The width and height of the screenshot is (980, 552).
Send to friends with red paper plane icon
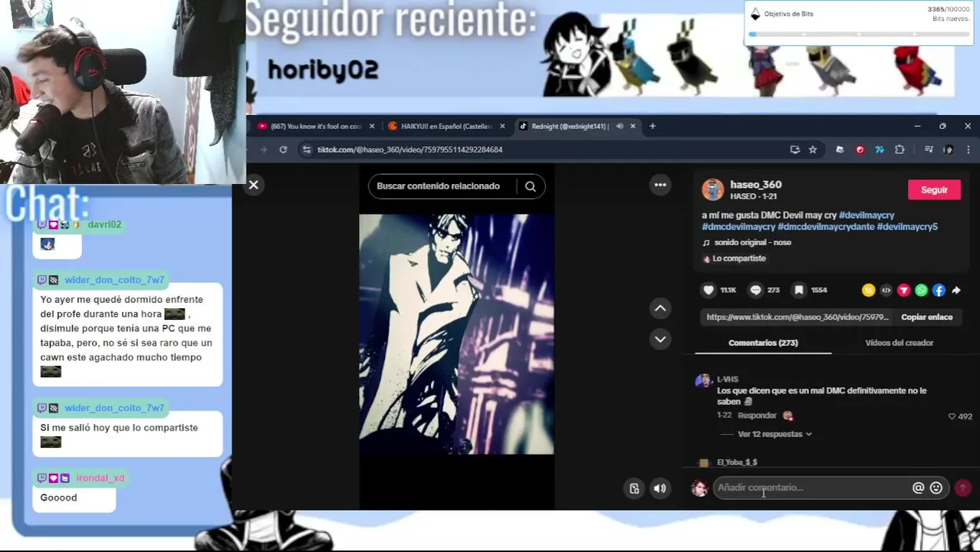click(903, 290)
